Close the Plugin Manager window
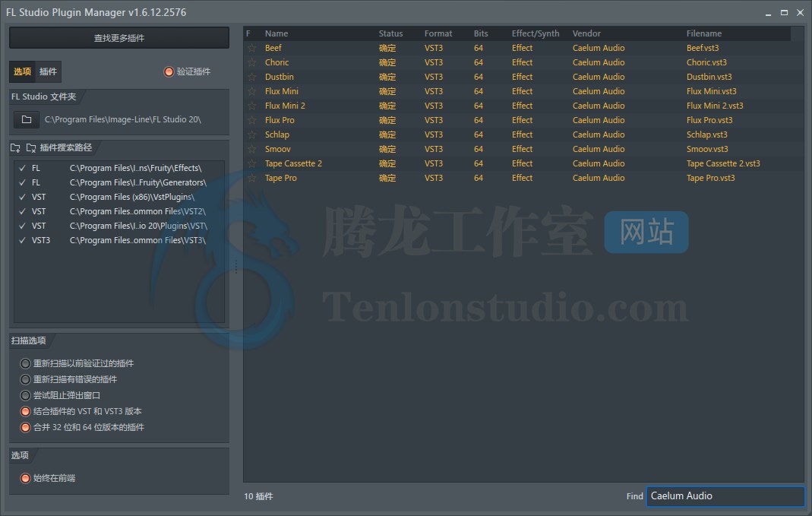Screen dimensions: 812x516 coord(800,12)
